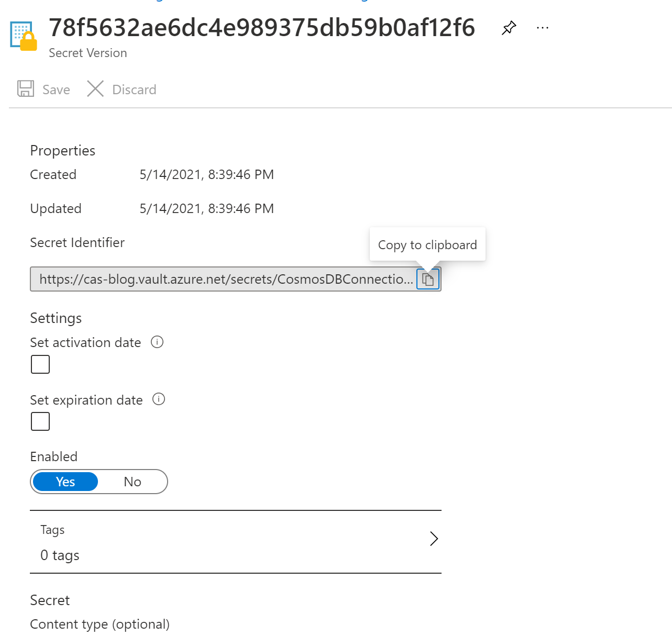This screenshot has width=672, height=636.
Task: Click the Properties heading
Action: (x=63, y=151)
